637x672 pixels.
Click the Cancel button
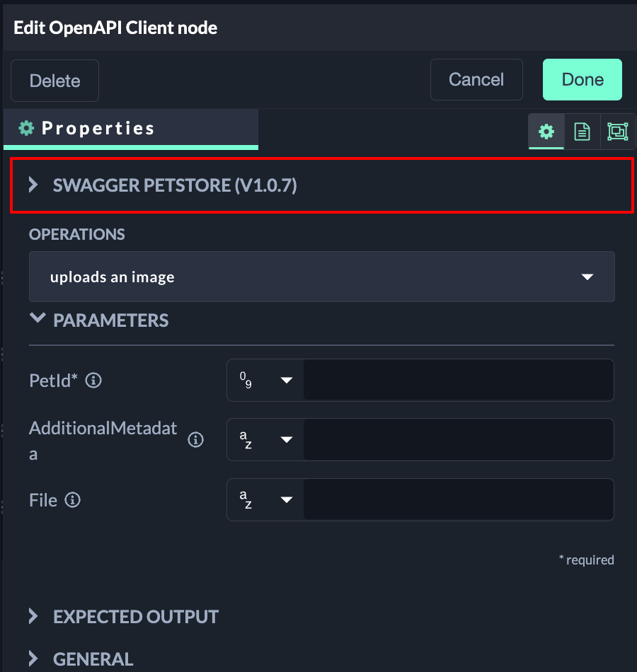476,79
